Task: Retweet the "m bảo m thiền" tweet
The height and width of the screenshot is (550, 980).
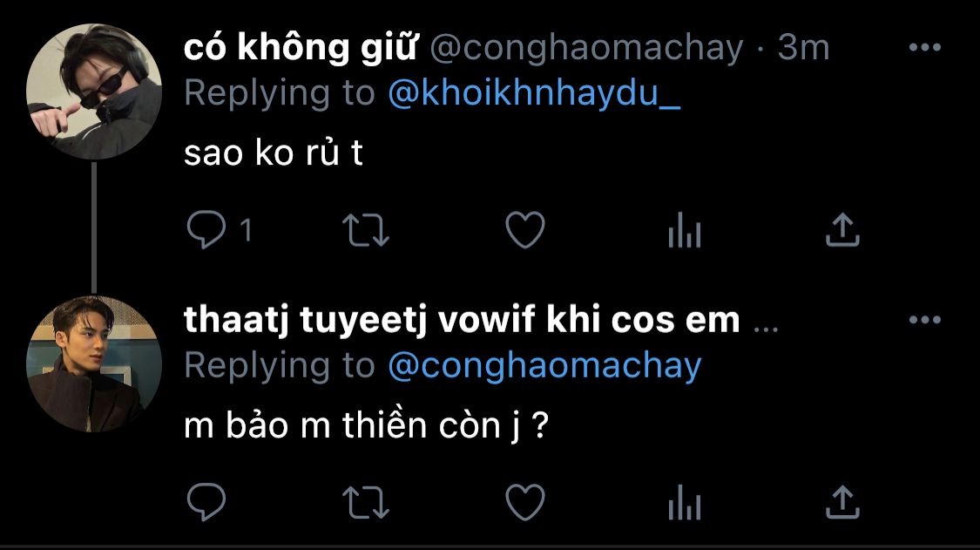Action: tap(364, 502)
